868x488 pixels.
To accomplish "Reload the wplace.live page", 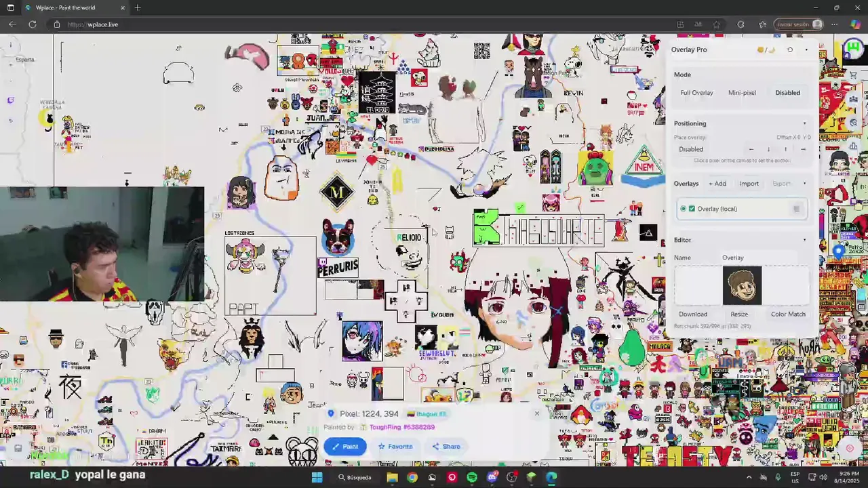I will [33, 24].
